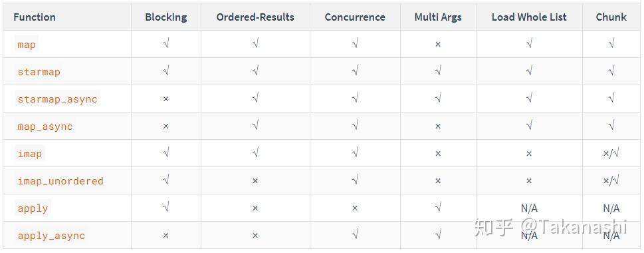
Task: Click the cross in starmap_async's Blocking cell
Action: point(166,99)
